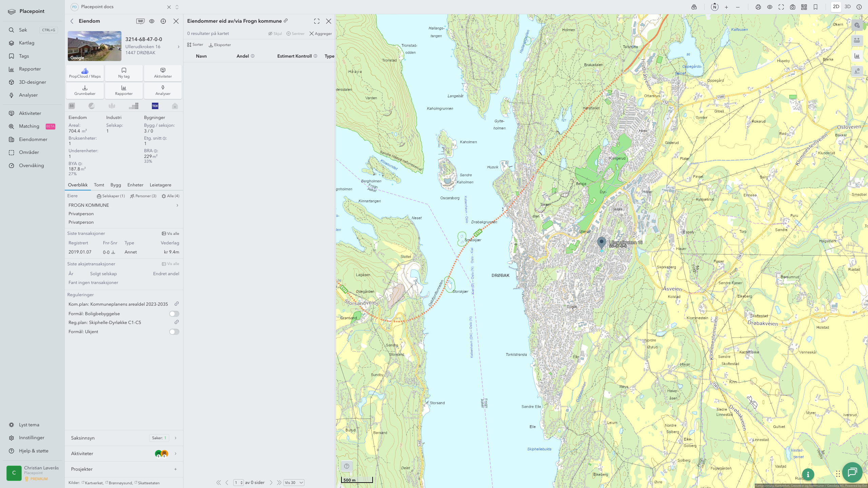The image size is (868, 488).
Task: Activate the map select-by-click tool
Action: click(x=857, y=25)
